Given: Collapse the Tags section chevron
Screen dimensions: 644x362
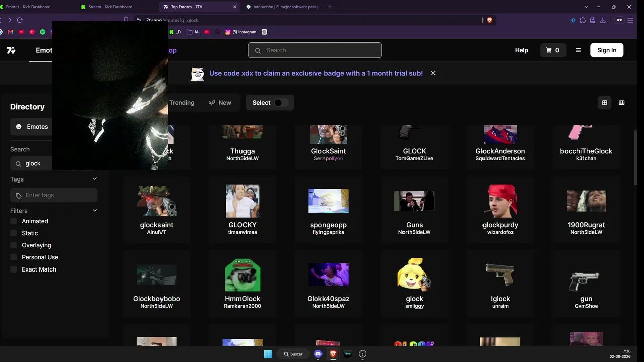Looking at the screenshot, I should point(94,179).
